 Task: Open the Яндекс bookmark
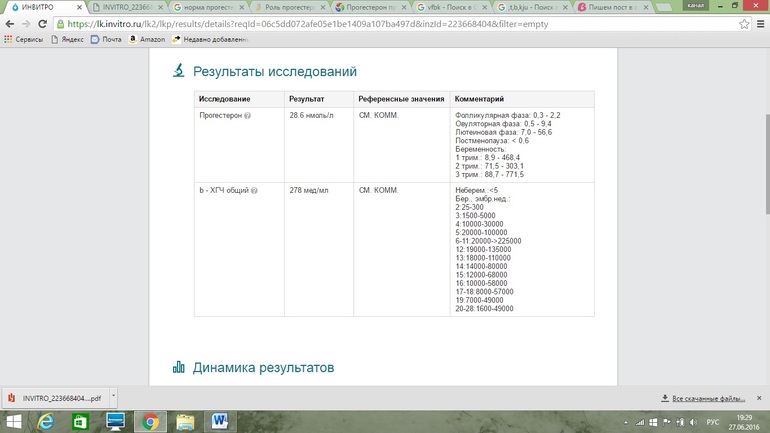(66, 40)
